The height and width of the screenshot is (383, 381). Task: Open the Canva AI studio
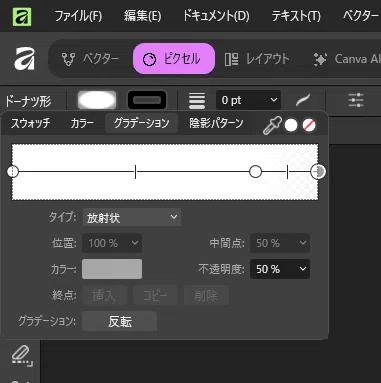click(x=347, y=59)
